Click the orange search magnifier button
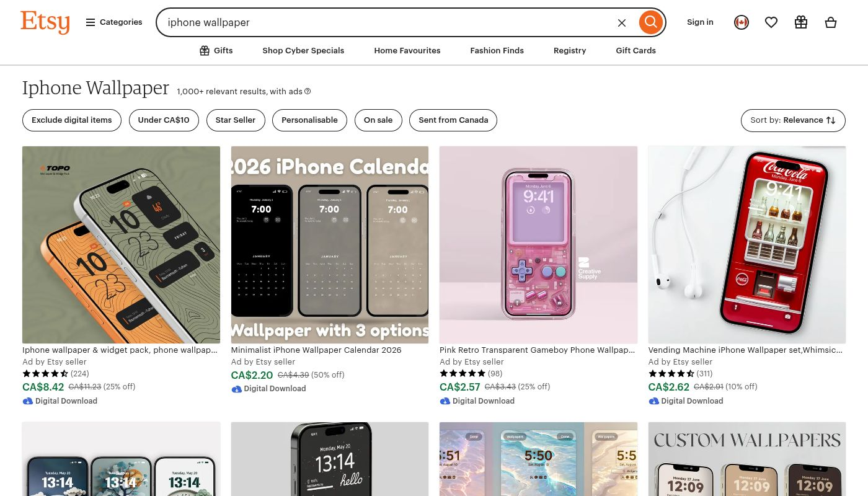 [650, 22]
